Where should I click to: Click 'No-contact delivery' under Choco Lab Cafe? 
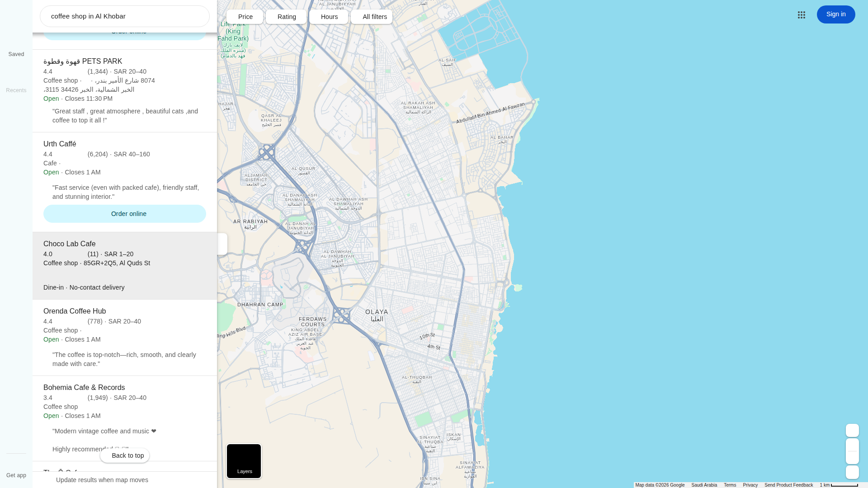coord(97,287)
